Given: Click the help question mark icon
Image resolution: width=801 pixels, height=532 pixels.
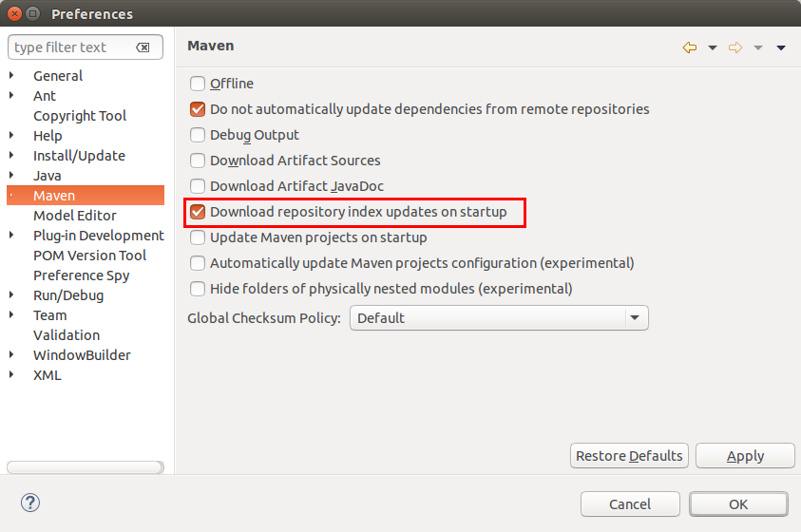Looking at the screenshot, I should click(x=30, y=503).
